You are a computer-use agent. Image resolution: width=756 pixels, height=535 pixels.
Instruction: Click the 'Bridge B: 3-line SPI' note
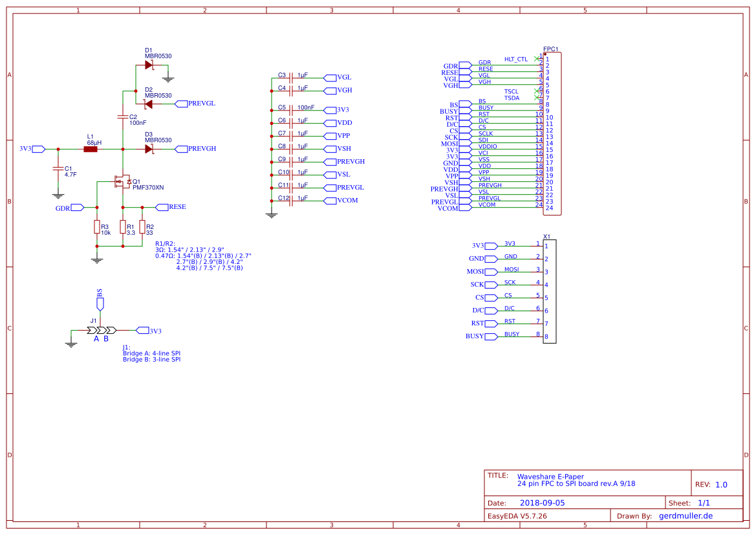click(151, 360)
